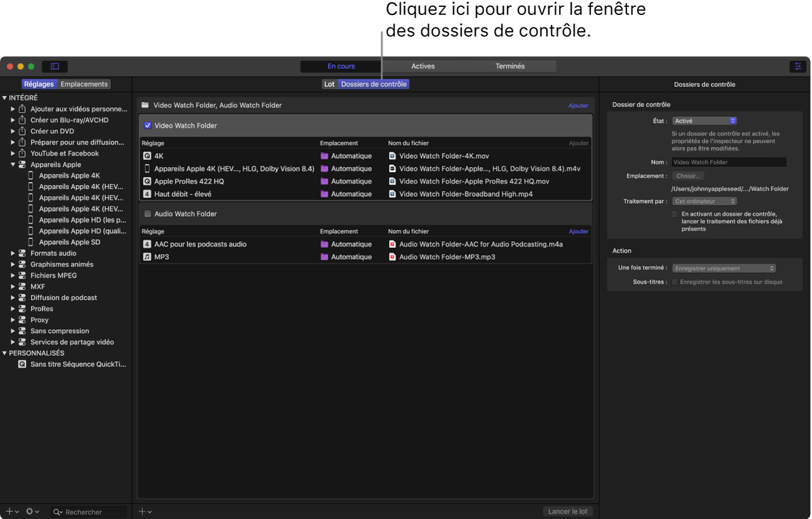Open the gear action menu at bottom left

(30, 512)
